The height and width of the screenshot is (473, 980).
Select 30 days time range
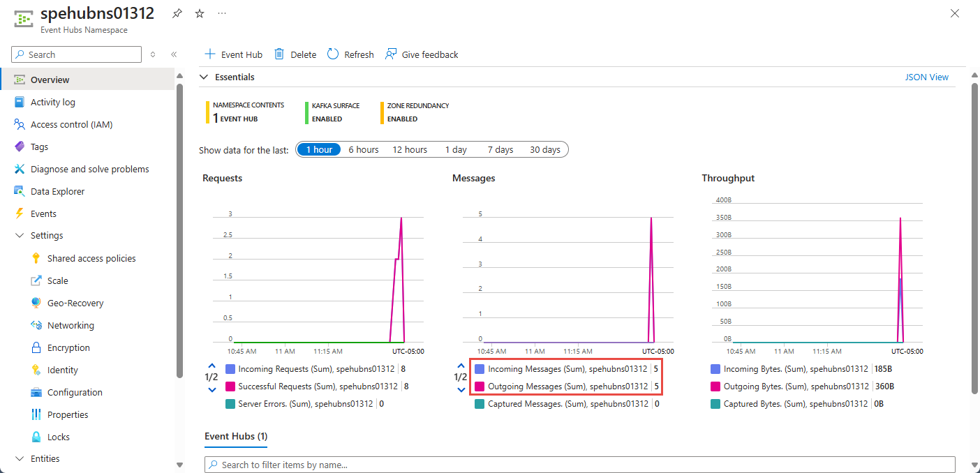545,149
